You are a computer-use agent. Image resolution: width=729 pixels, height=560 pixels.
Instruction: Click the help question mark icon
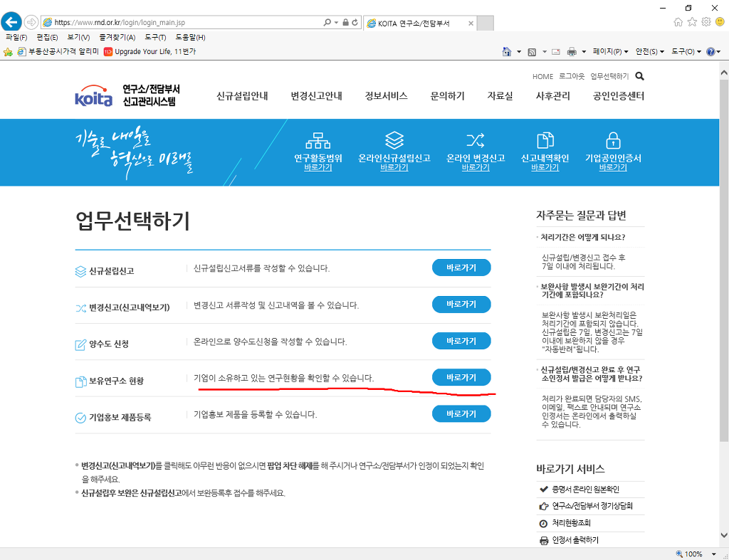pos(710,51)
